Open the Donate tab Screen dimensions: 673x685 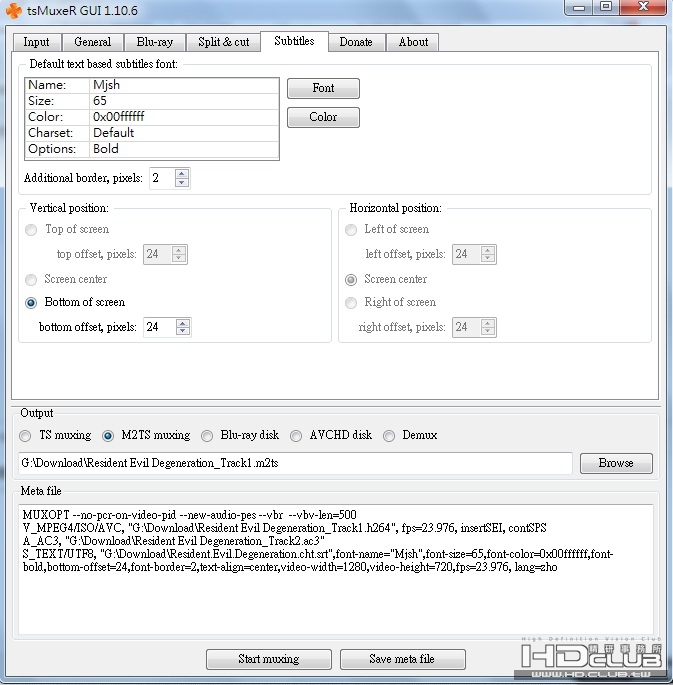point(356,42)
